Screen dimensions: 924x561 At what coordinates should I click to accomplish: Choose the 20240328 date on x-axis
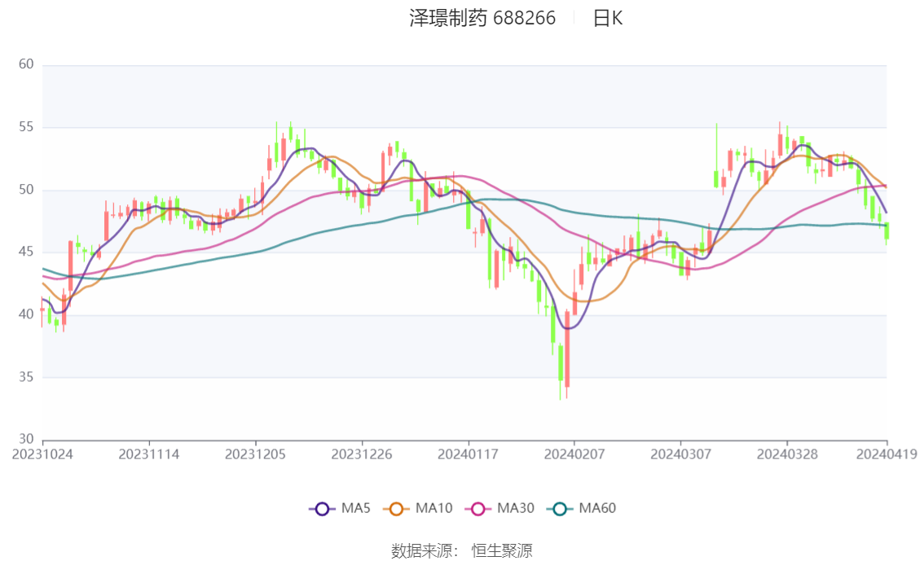click(x=787, y=454)
